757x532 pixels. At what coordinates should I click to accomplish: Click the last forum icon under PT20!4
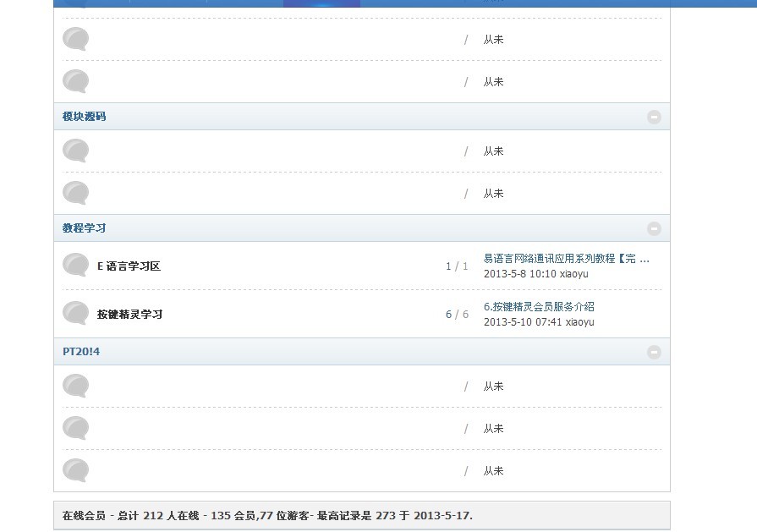tap(74, 471)
